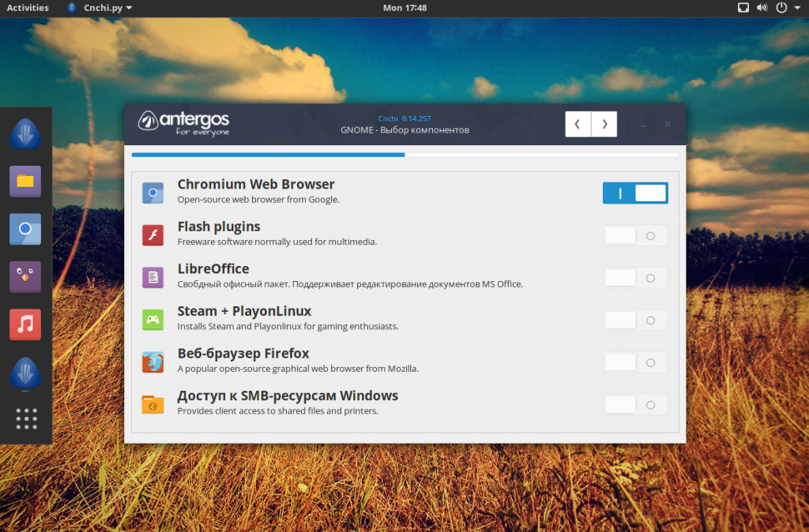Go back with the left arrow button
This screenshot has width=809, height=532.
[x=578, y=124]
